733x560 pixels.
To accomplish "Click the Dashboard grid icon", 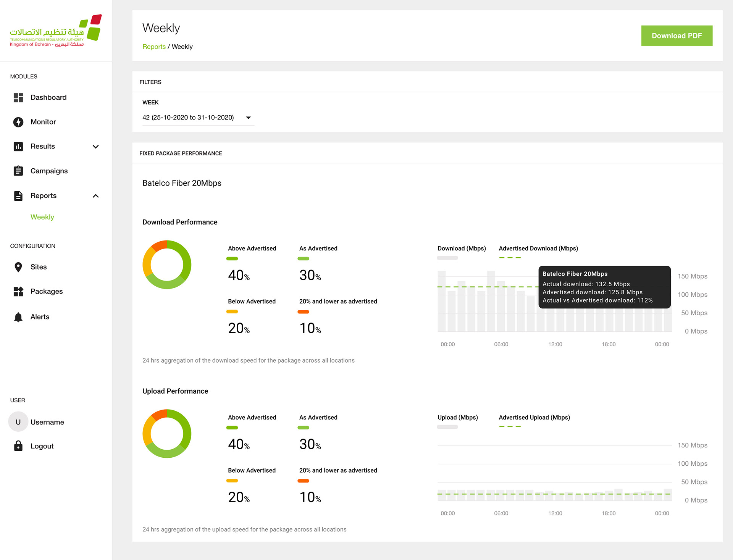I will [18, 98].
